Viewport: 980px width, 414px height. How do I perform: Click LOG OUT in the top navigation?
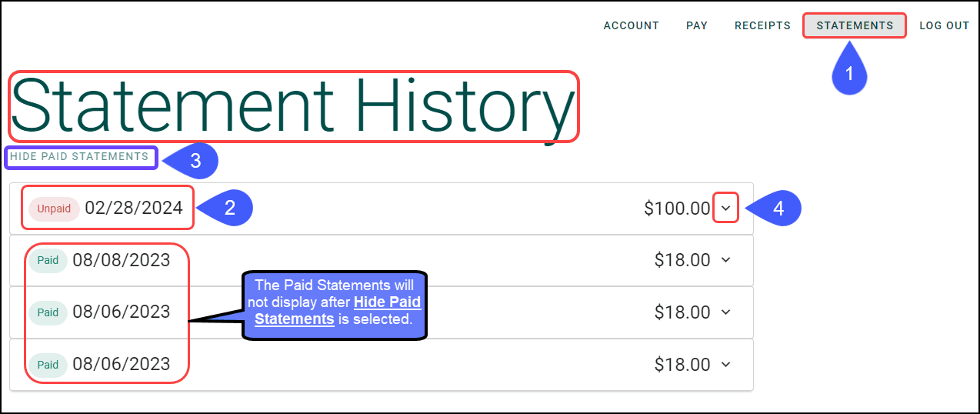click(945, 25)
